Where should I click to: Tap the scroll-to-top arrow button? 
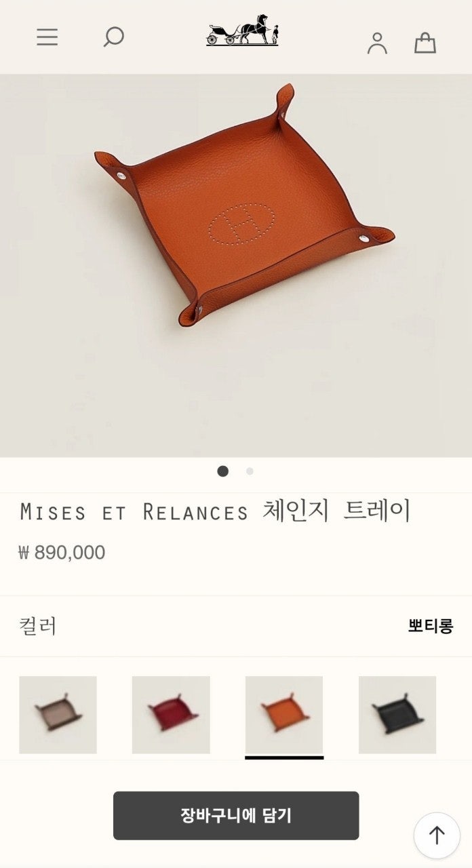coord(437,835)
